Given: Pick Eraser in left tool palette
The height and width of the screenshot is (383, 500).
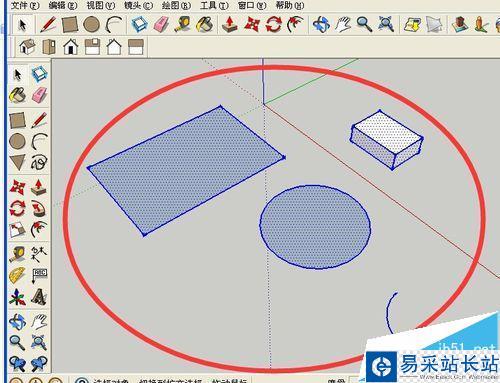Looking at the screenshot, I should coord(39,96).
